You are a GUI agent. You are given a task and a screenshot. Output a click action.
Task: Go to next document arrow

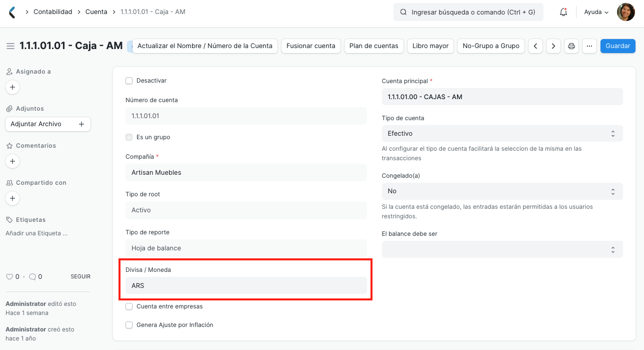click(x=553, y=46)
